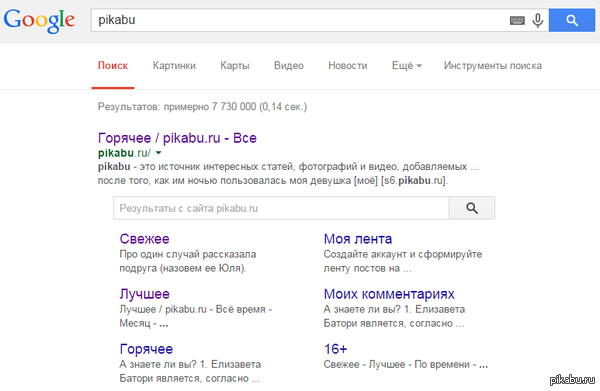600x391 pixels.
Task: Open the Лучшее sitelink
Action: click(144, 294)
